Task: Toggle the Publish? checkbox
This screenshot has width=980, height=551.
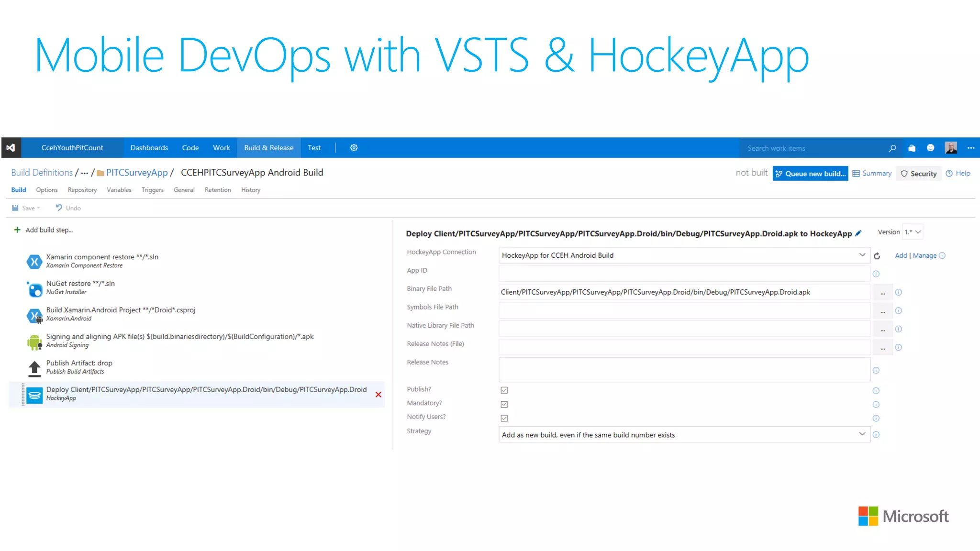Action: pyautogui.click(x=504, y=390)
